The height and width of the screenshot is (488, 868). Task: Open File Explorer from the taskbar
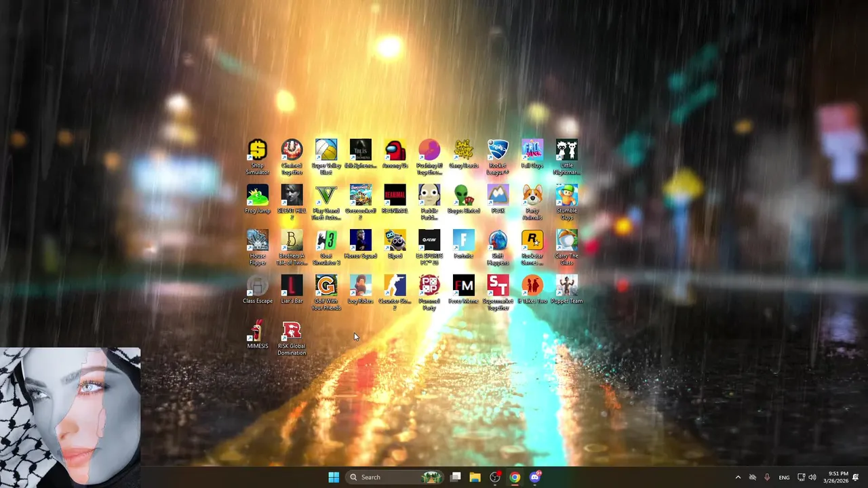pos(475,477)
